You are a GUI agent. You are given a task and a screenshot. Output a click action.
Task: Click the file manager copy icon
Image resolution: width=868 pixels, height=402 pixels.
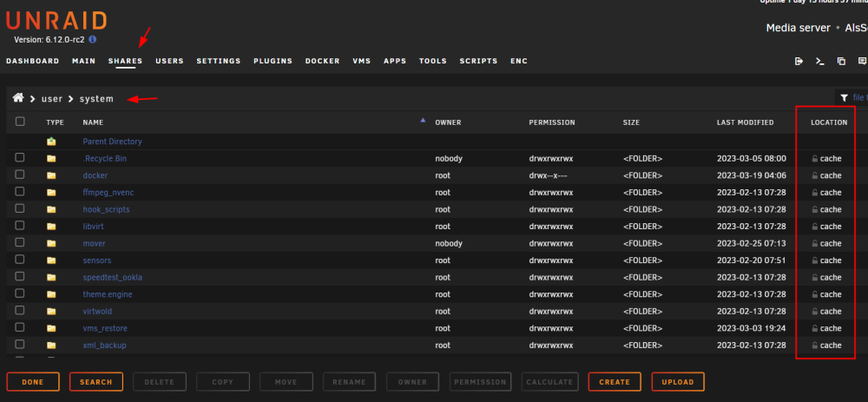pyautogui.click(x=841, y=61)
